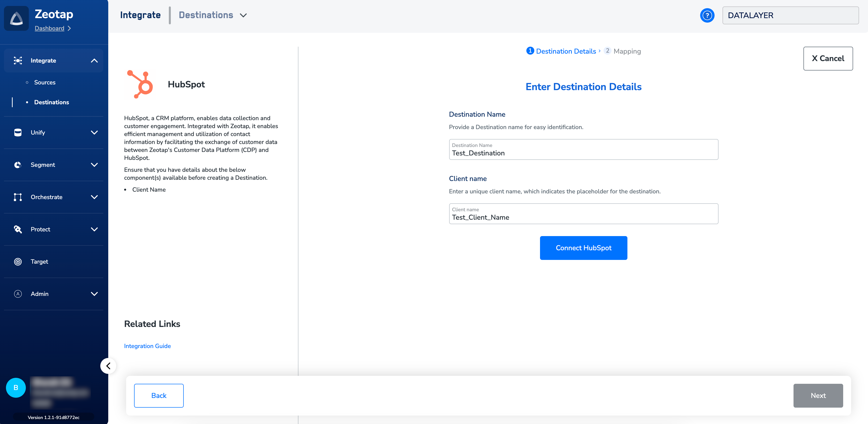Click the user avatar B circle
868x424 pixels.
pyautogui.click(x=16, y=388)
